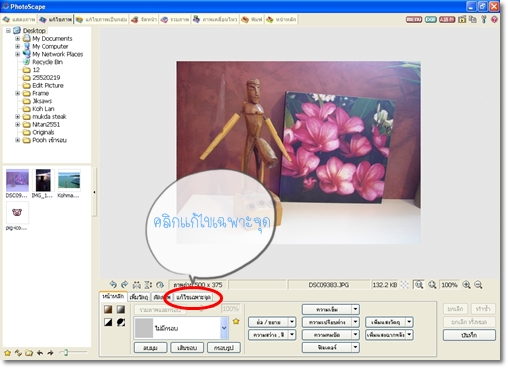Expand the mukda steak folder node

pyautogui.click(x=17, y=116)
